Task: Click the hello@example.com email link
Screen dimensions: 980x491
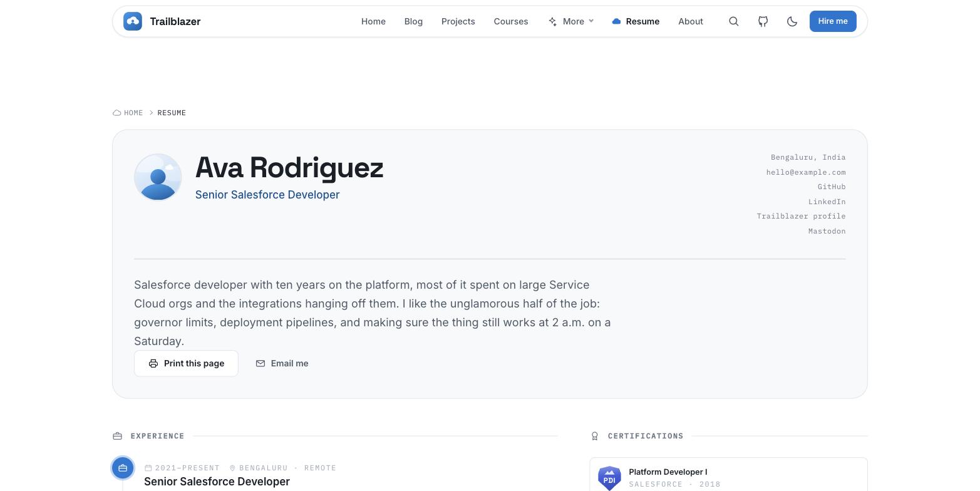Action: point(806,172)
